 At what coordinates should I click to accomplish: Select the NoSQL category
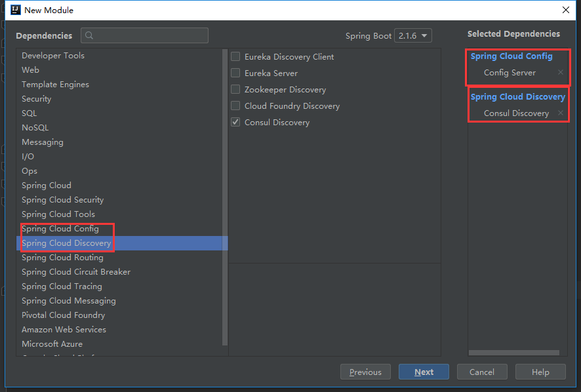[x=119, y=127]
